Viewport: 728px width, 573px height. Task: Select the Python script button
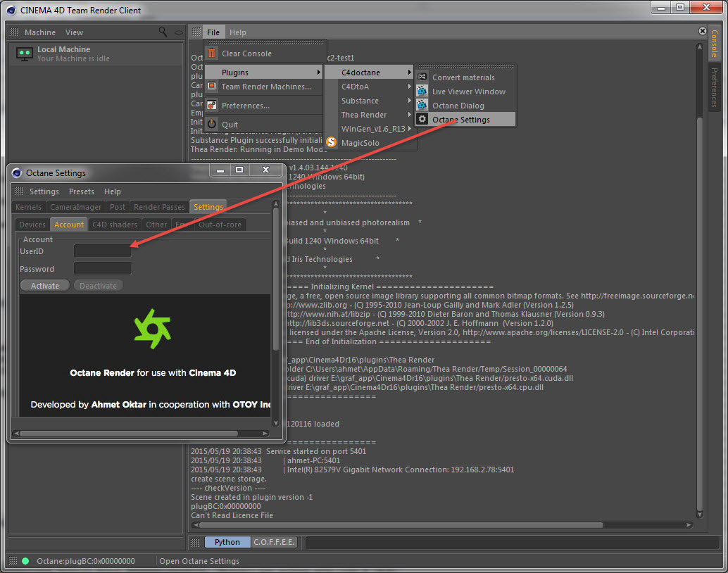tap(227, 542)
